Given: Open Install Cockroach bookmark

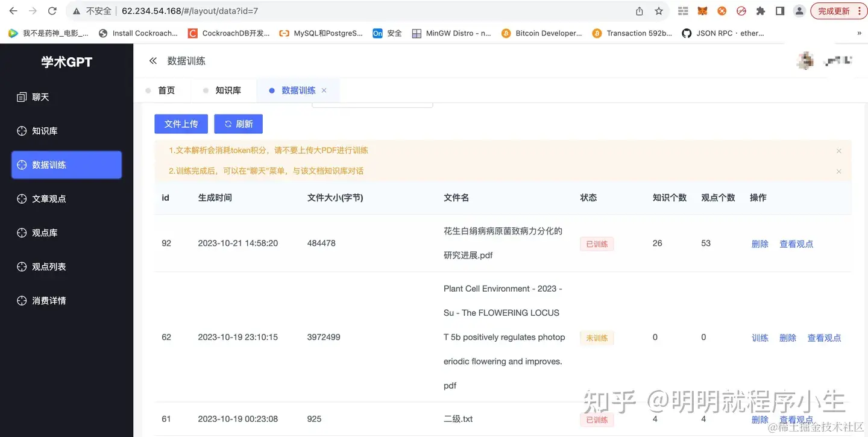Looking at the screenshot, I should (x=138, y=33).
